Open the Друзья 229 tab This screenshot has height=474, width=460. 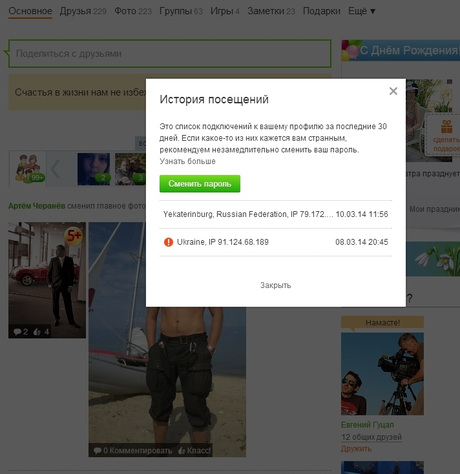point(83,11)
